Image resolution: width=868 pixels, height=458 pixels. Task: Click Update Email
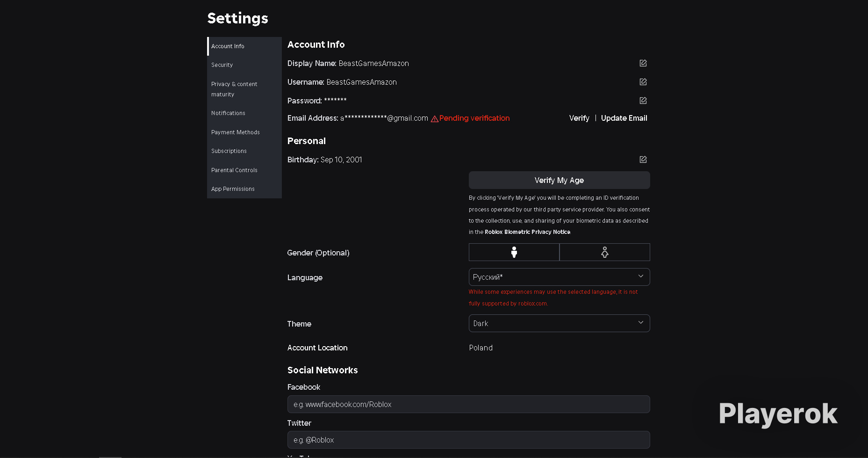[624, 118]
